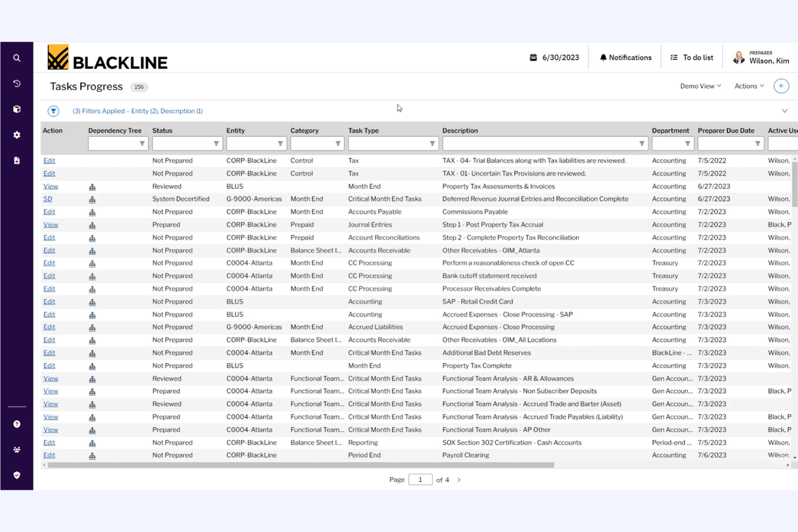Screen dimensions: 798x532
Task: Select the history icon in the sidebar
Action: pos(17,84)
